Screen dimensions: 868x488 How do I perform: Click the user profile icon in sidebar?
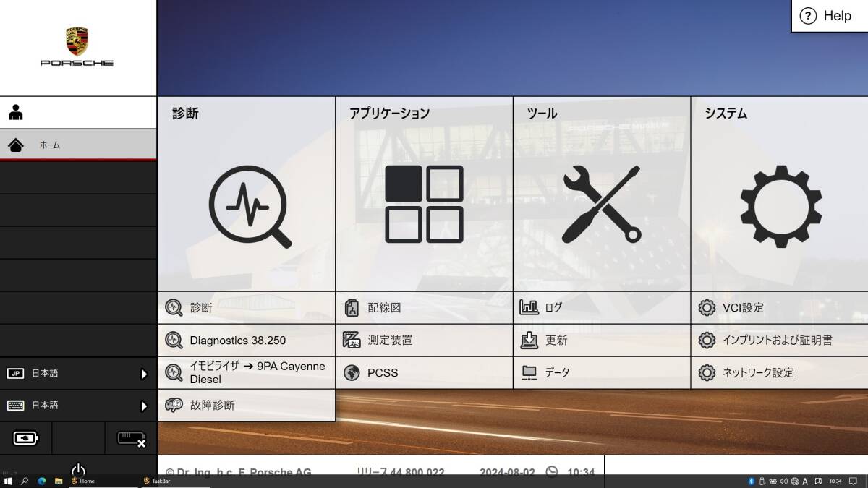(16, 113)
